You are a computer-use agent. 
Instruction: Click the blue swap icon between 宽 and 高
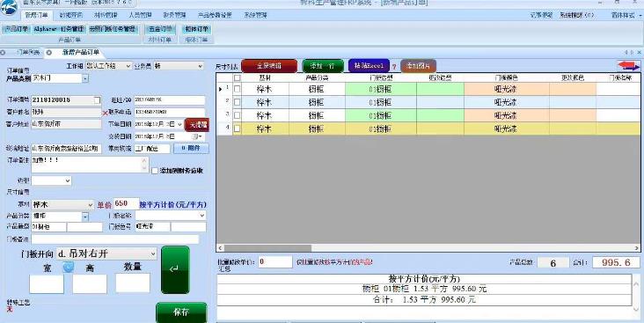[68, 267]
